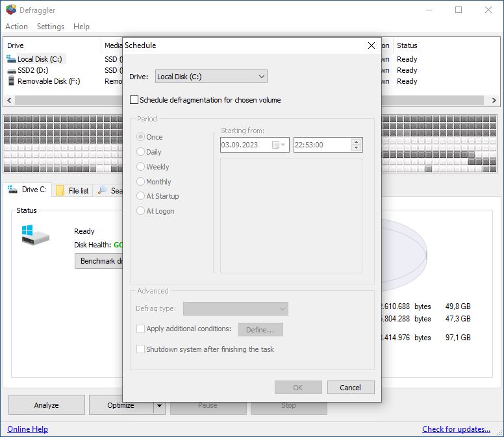
Task: Click the Define... button
Action: [260, 330]
